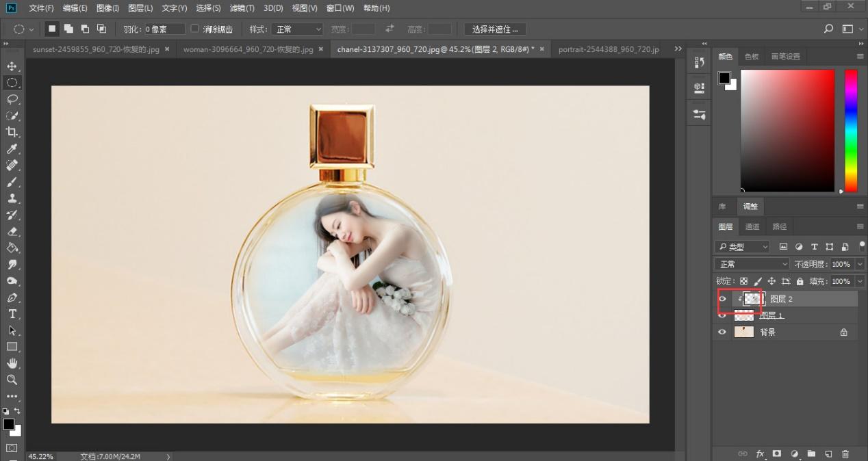Create a new layer icon

pyautogui.click(x=828, y=453)
